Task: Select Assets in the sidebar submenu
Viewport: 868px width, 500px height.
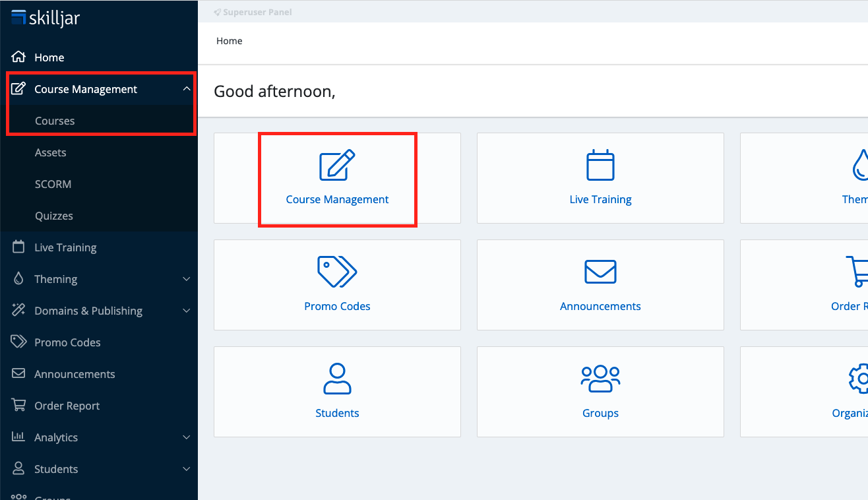Action: click(x=51, y=152)
